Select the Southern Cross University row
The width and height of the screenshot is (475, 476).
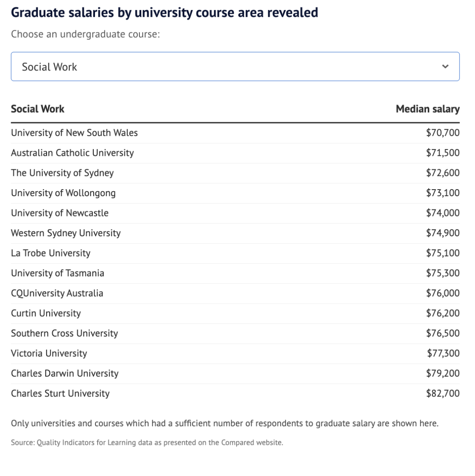(x=65, y=333)
